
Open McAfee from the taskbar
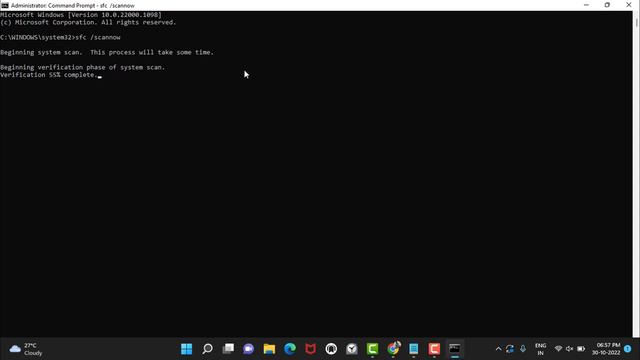[311, 349]
